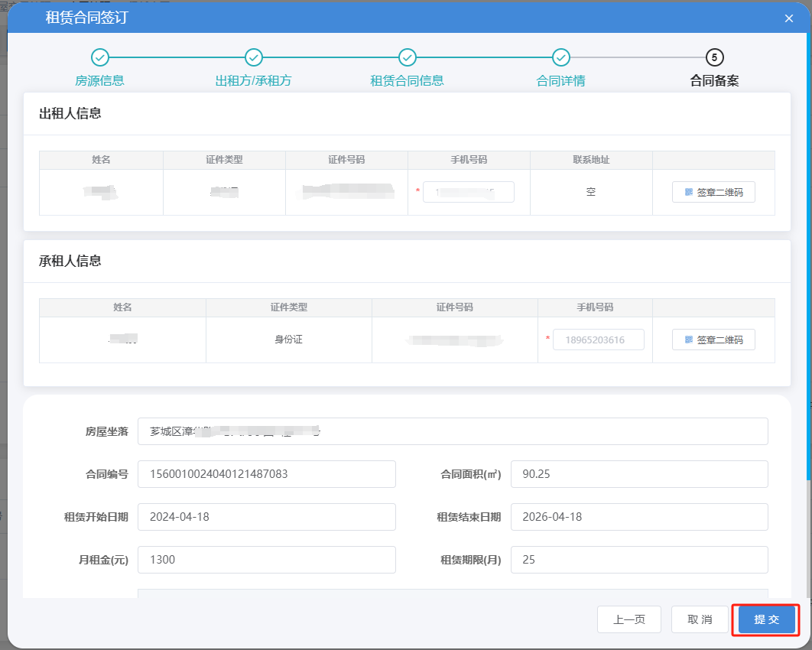812x650 pixels.
Task: Open 签章二维码 for the lessor (出租人)
Action: click(x=713, y=192)
